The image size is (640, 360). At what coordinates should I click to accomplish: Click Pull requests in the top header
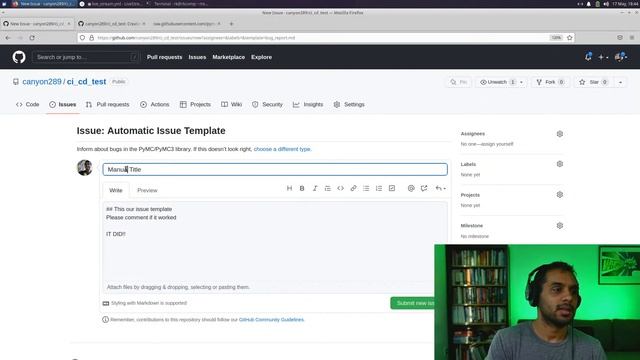pyautogui.click(x=164, y=57)
